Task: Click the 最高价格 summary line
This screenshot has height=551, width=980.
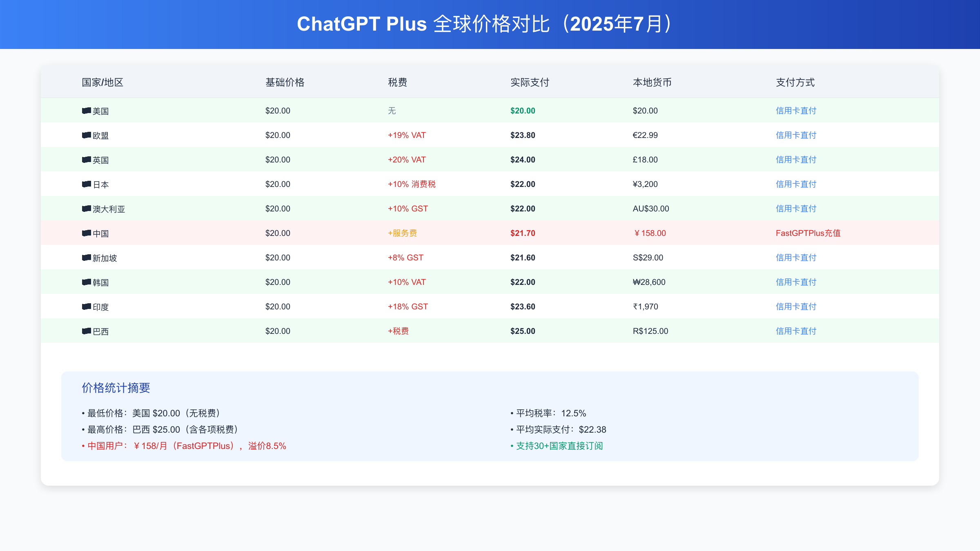Action: (x=160, y=429)
